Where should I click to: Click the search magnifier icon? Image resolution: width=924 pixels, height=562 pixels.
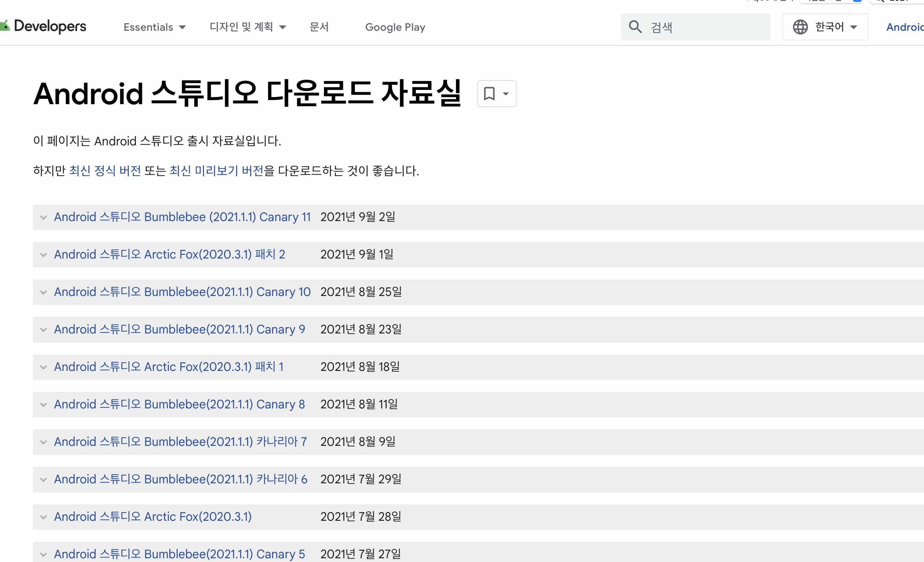pos(635,27)
